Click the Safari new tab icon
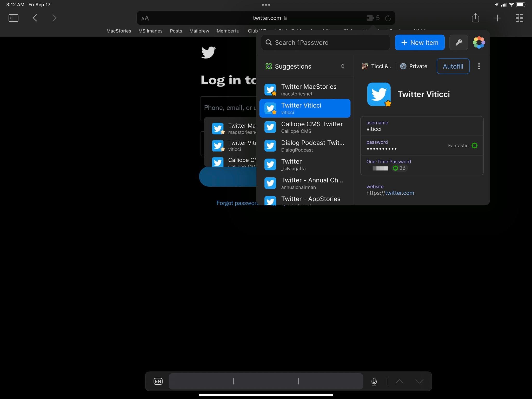The image size is (532, 399). point(497,18)
